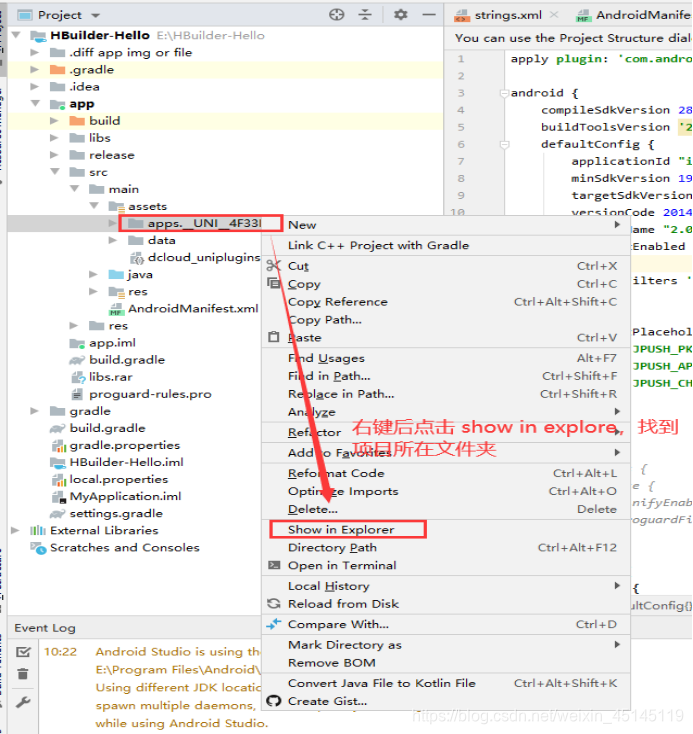Choose Replace in Path menu item
The width and height of the screenshot is (693, 734).
click(x=446, y=394)
